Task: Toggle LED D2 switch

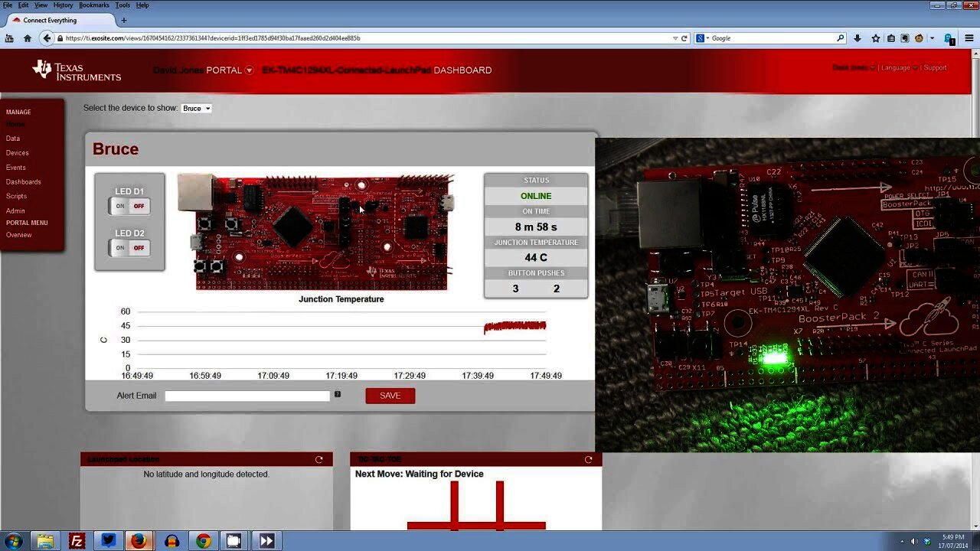Action: (x=129, y=248)
